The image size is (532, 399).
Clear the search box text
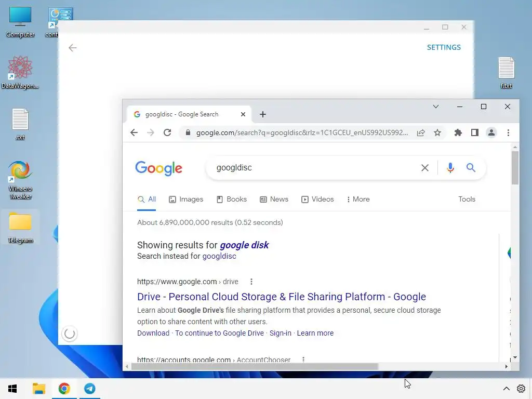(425, 168)
